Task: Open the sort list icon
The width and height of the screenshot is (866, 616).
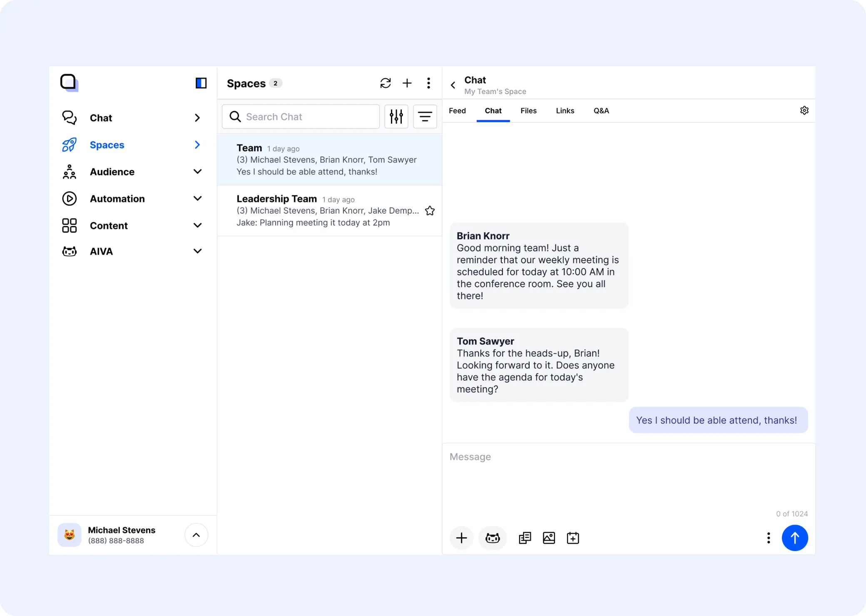Action: pyautogui.click(x=425, y=117)
